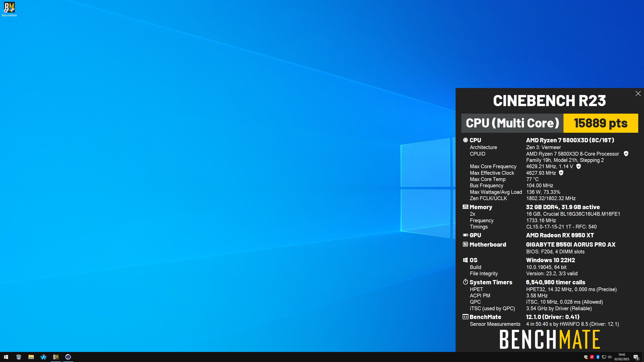Open the Windows Start menu

coord(6,357)
